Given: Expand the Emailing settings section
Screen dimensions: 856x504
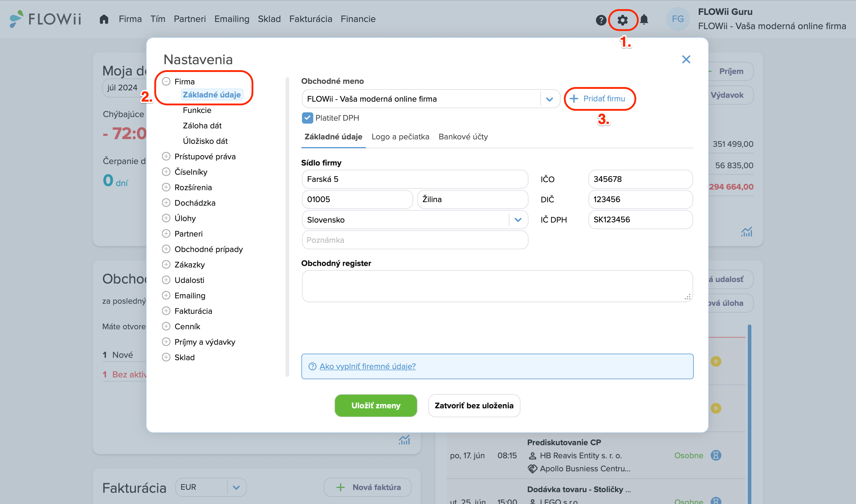Looking at the screenshot, I should pos(166,295).
